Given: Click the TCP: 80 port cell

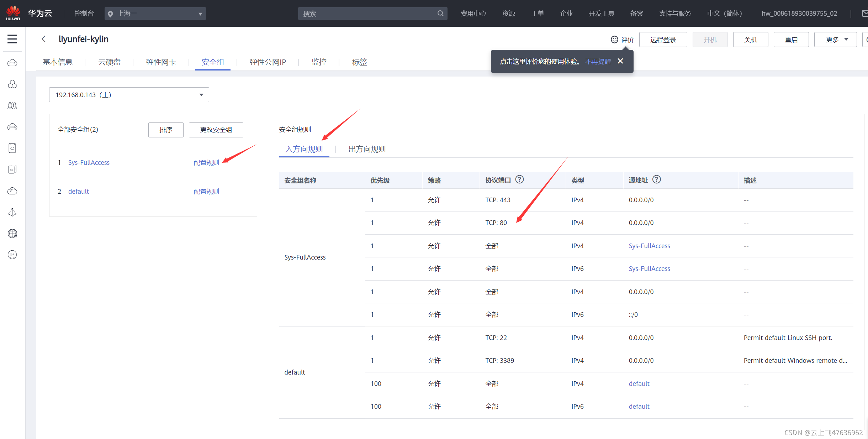Looking at the screenshot, I should tap(496, 223).
